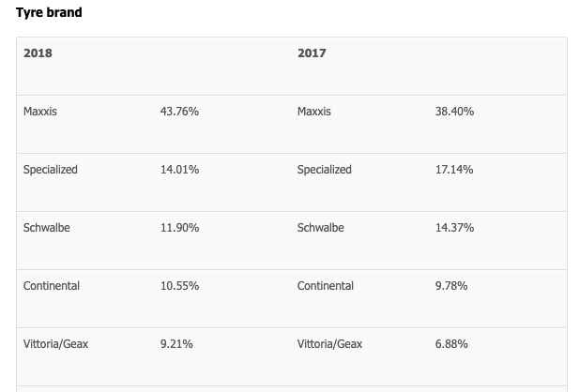Click the Tyre brand heading
Viewport: 579px width, 392px height.
[49, 13]
